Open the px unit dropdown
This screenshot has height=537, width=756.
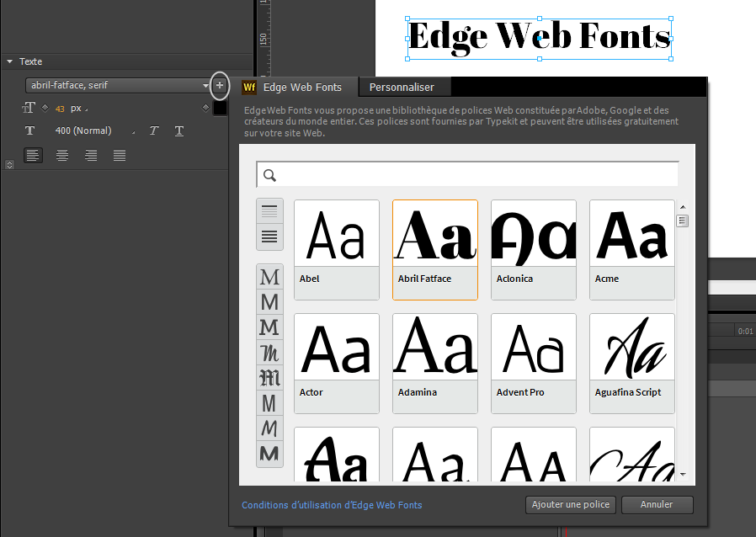click(79, 109)
